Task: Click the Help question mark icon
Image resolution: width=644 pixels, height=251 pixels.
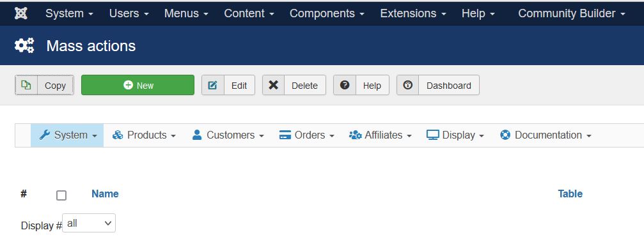Action: [345, 85]
